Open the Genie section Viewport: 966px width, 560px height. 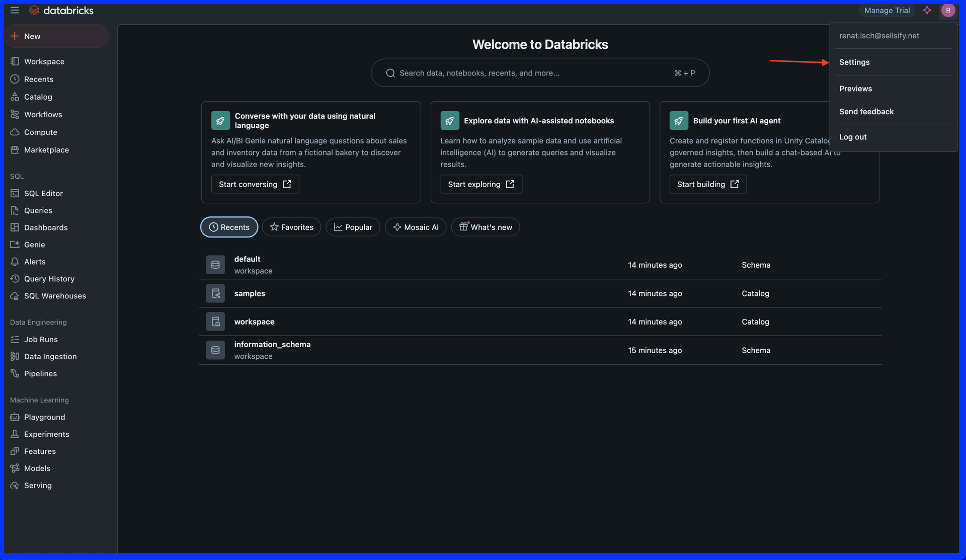click(x=33, y=245)
